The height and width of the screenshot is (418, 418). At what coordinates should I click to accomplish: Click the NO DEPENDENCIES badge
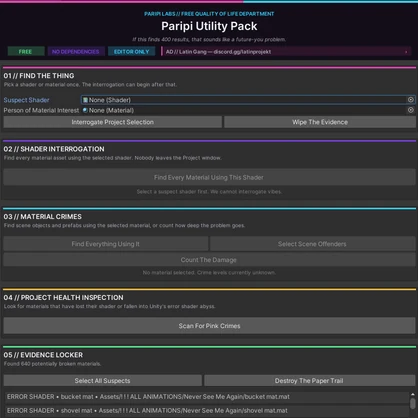tap(76, 52)
